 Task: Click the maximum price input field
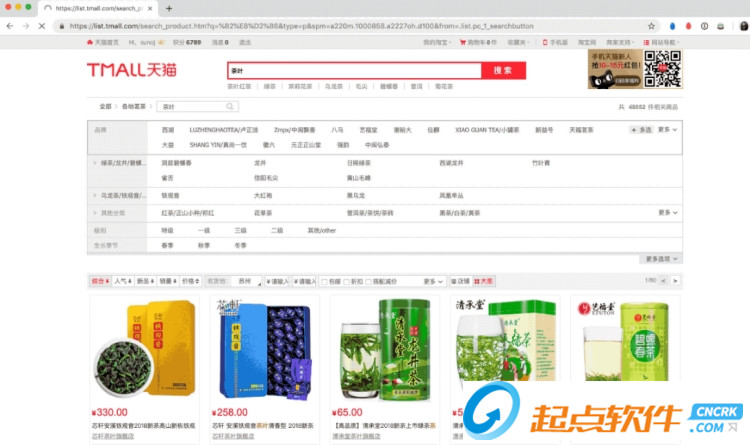(305, 281)
